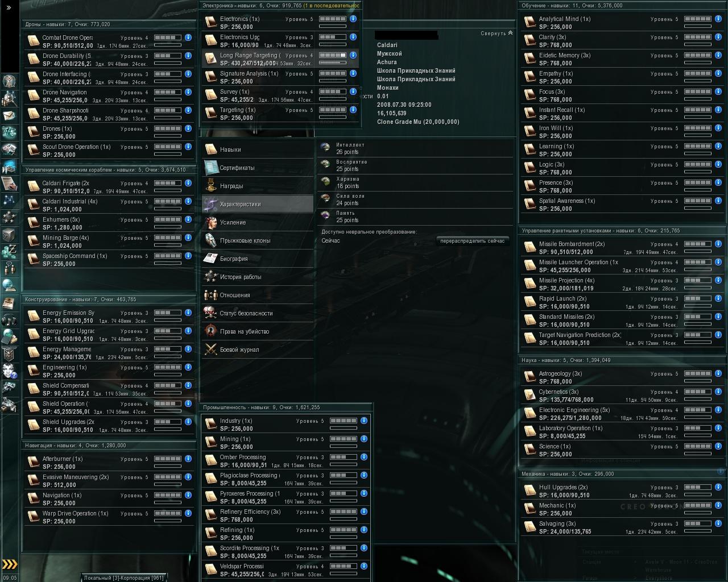Open the Прыжковые клоны section
This screenshot has width=728, height=582.
258,240
